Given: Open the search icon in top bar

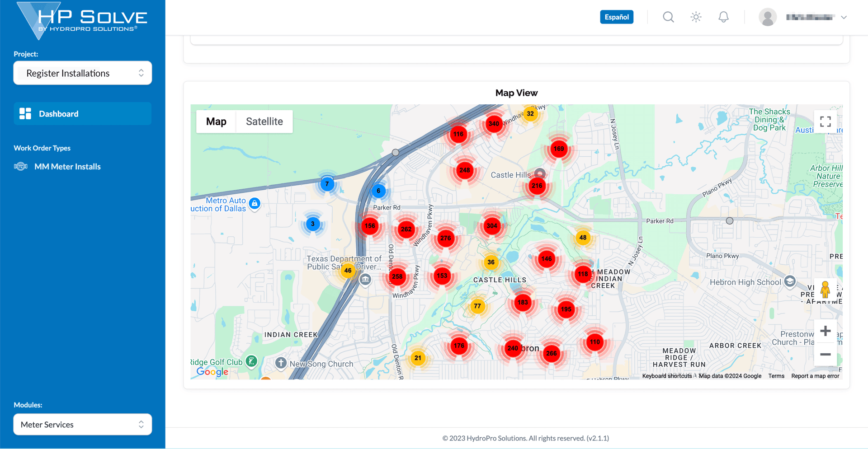Looking at the screenshot, I should 668,17.
